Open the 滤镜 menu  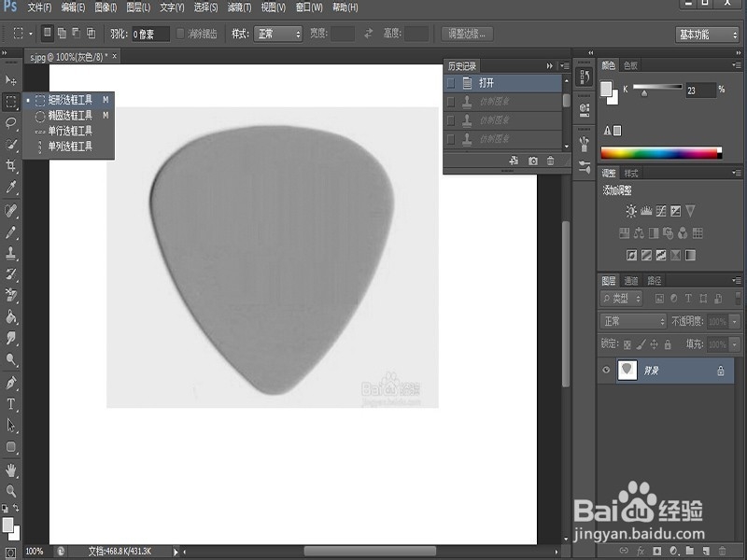tap(239, 7)
